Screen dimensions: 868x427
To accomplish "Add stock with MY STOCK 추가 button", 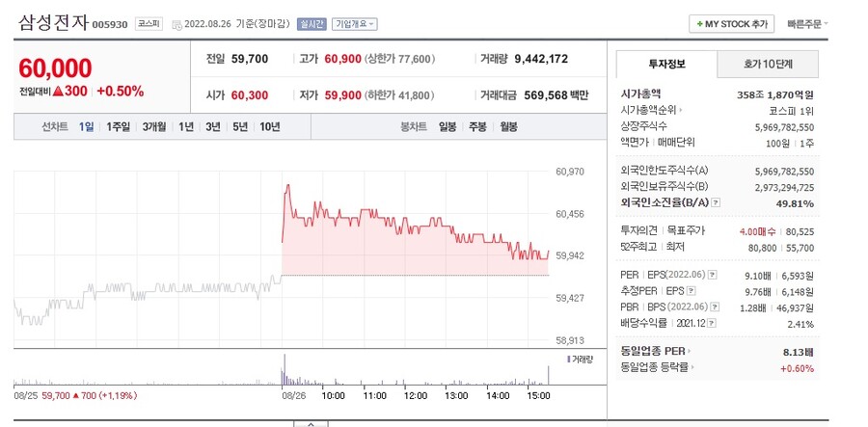I will click(731, 23).
